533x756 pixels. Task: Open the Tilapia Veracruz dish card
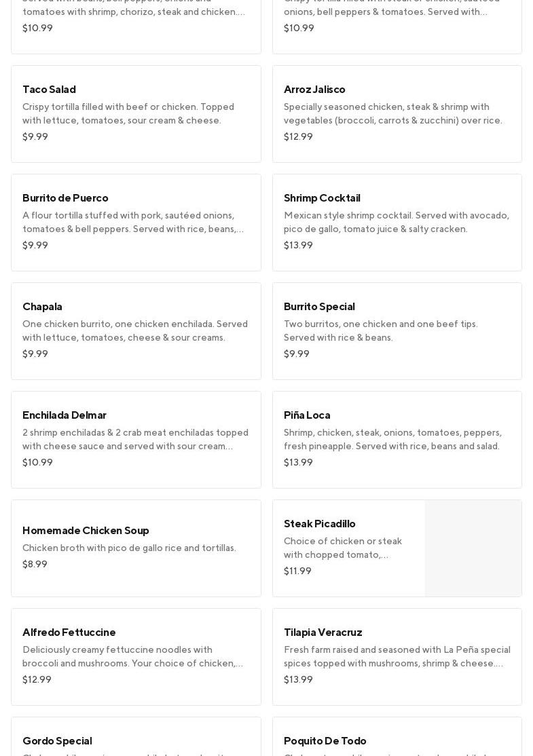pyautogui.click(x=397, y=656)
